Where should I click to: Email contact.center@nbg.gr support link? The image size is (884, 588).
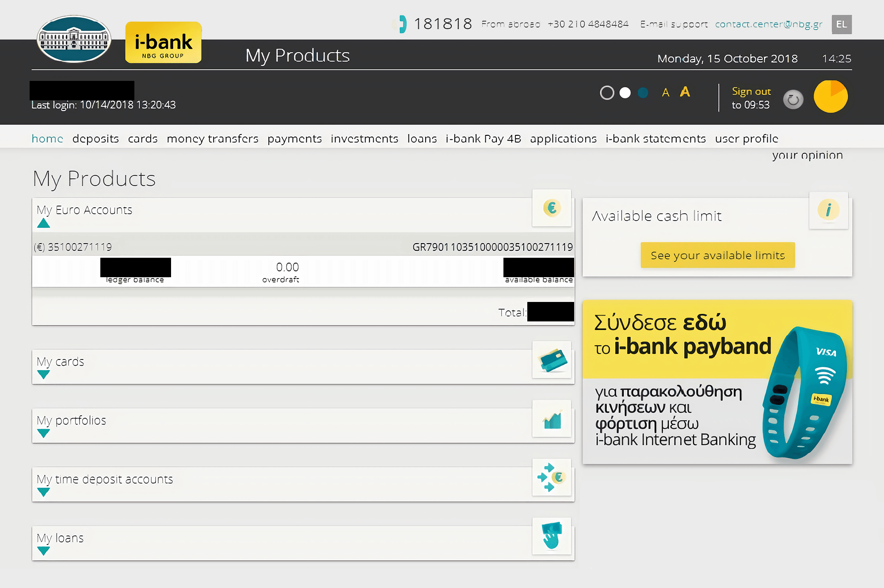pos(769,24)
